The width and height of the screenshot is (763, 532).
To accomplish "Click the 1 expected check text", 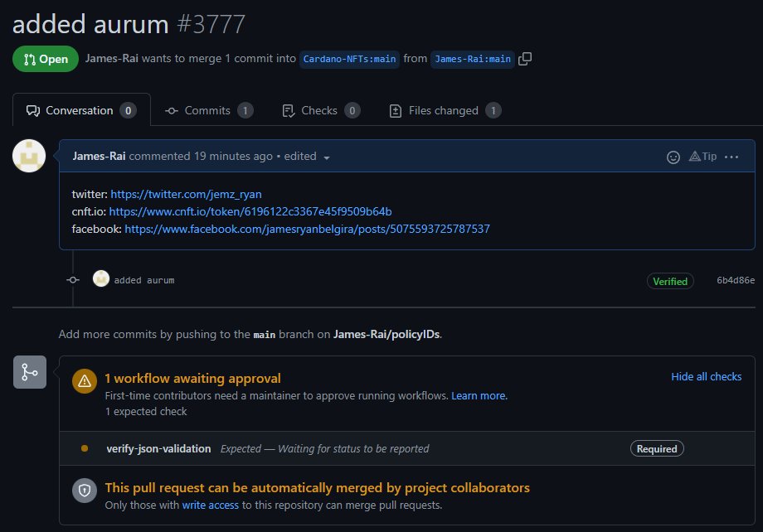I will [x=146, y=411].
